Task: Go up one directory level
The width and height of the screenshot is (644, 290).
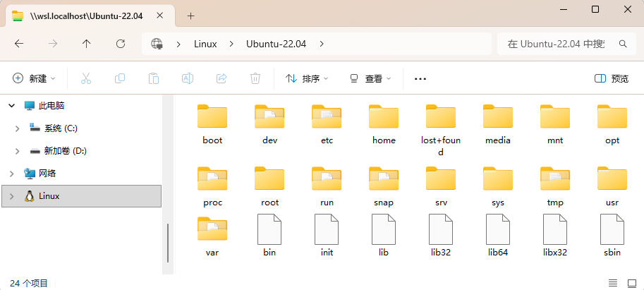Action: 86,44
